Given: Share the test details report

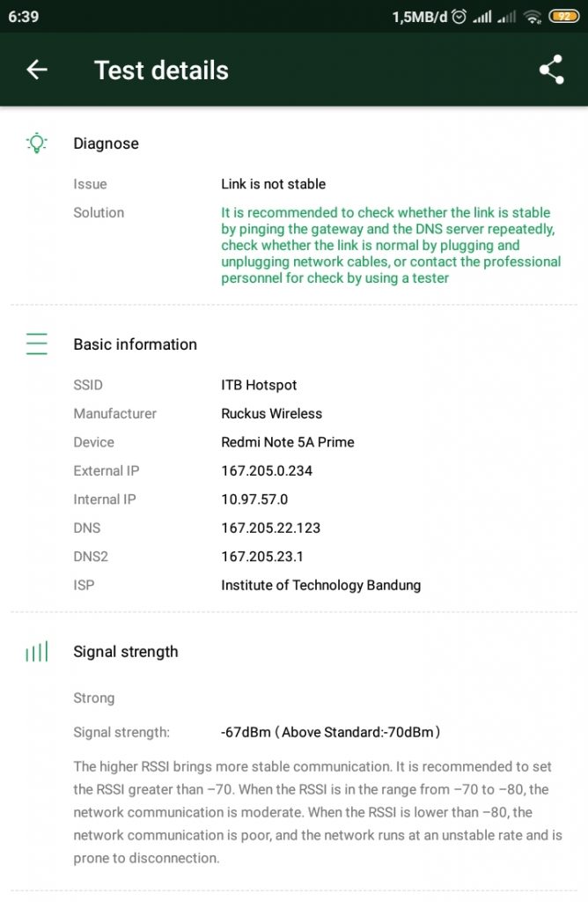Looking at the screenshot, I should pos(551,70).
